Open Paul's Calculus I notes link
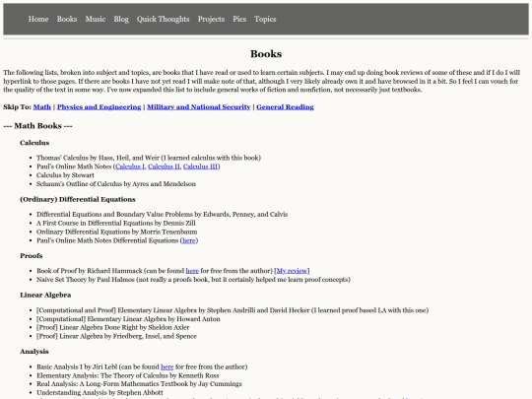 coord(130,166)
